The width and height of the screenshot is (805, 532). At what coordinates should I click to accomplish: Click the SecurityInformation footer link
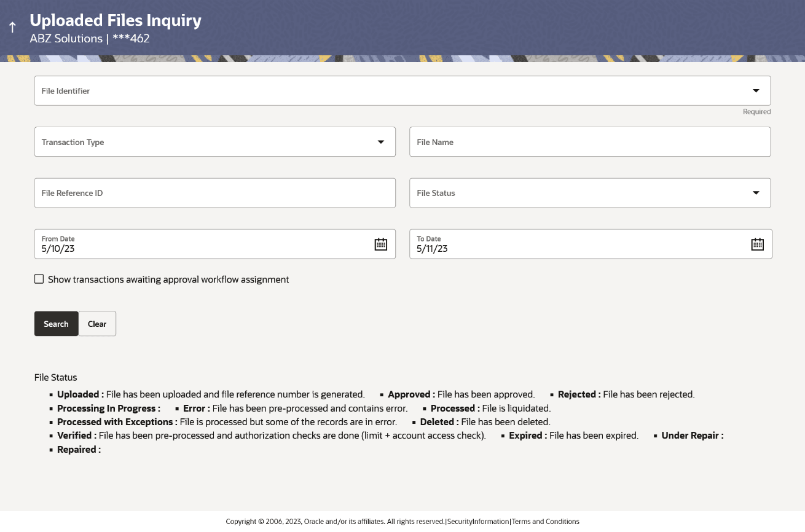477,521
